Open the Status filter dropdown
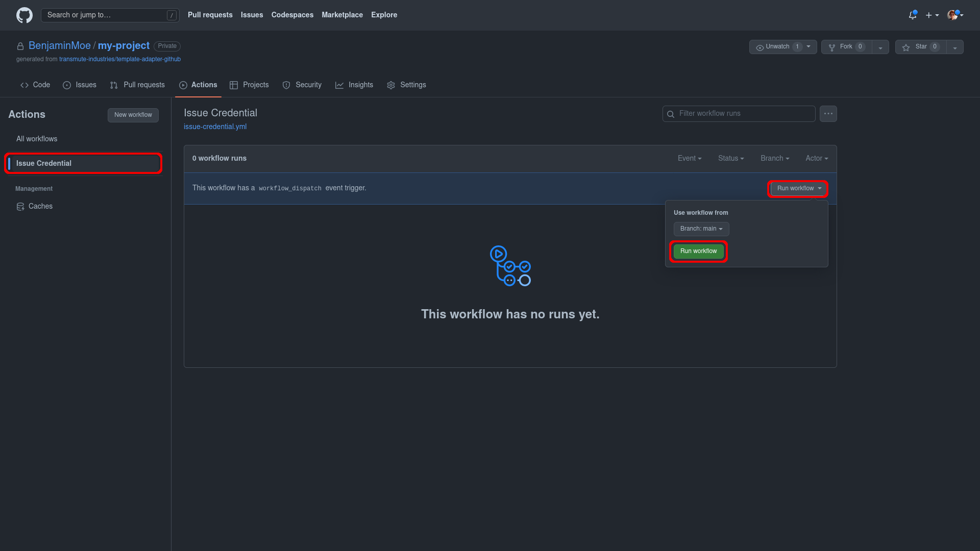The height and width of the screenshot is (551, 980). 731,159
